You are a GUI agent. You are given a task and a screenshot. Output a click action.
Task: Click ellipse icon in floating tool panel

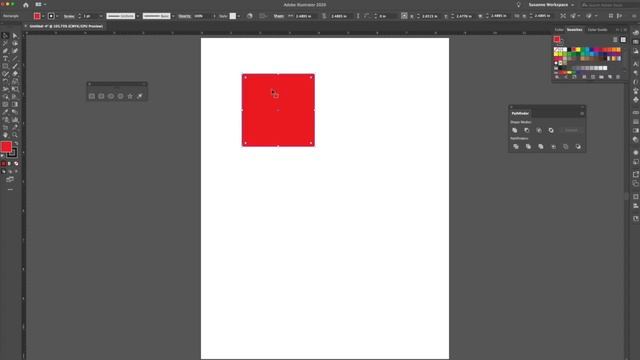tap(111, 96)
